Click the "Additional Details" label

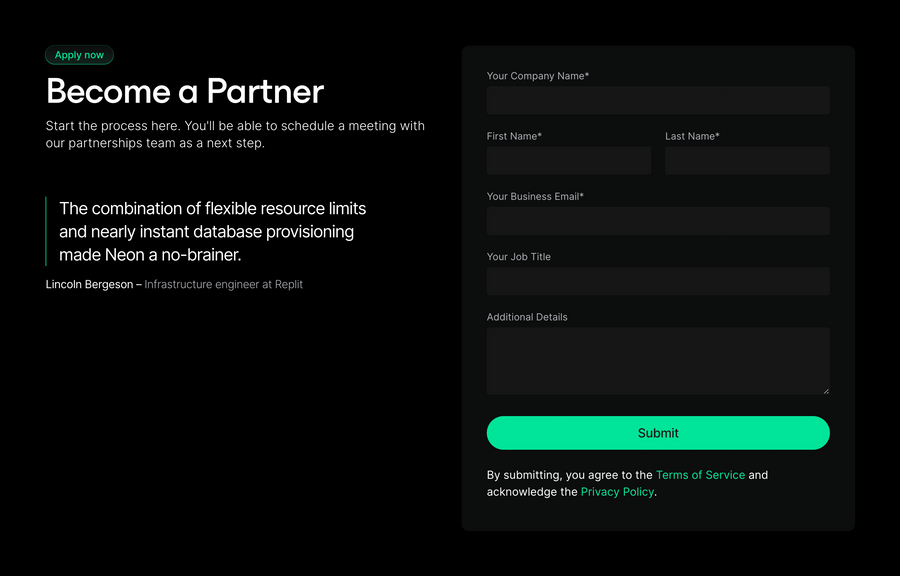click(526, 316)
